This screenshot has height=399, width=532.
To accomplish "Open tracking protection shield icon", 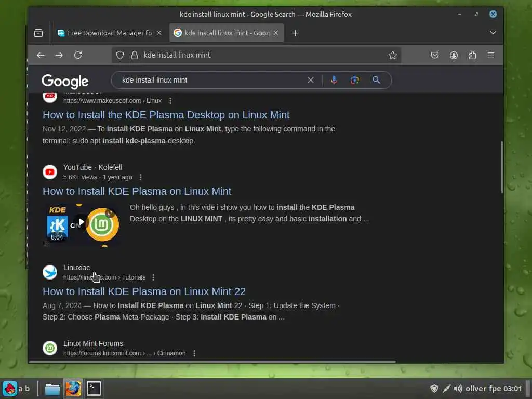I will (120, 55).
